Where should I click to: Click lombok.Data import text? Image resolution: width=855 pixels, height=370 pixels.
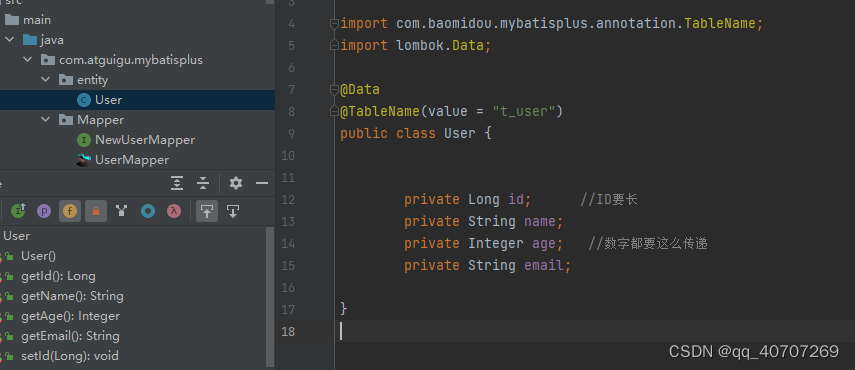tap(440, 46)
